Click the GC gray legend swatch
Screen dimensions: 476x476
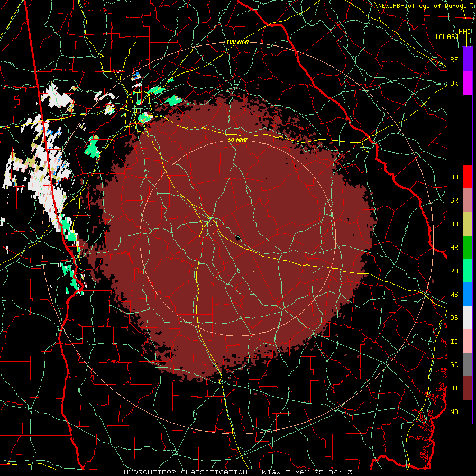tap(467, 364)
